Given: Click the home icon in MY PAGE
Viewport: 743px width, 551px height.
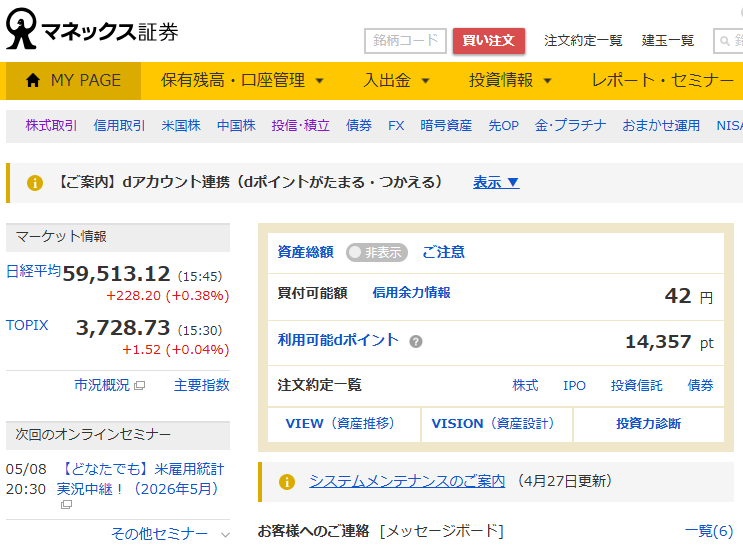Looking at the screenshot, I should coord(33,80).
